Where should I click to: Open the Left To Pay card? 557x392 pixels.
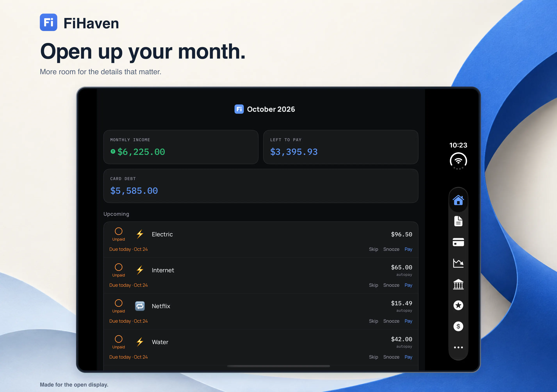(341, 147)
